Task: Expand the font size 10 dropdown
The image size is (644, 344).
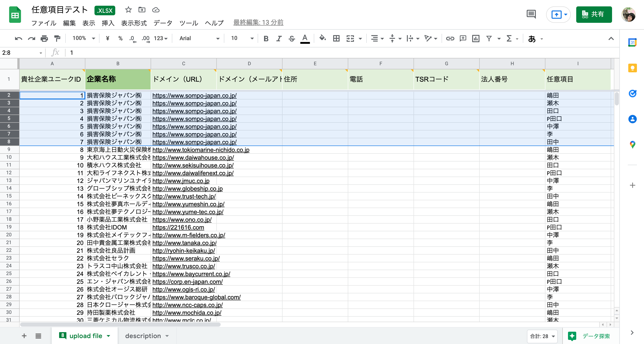Action: [252, 39]
